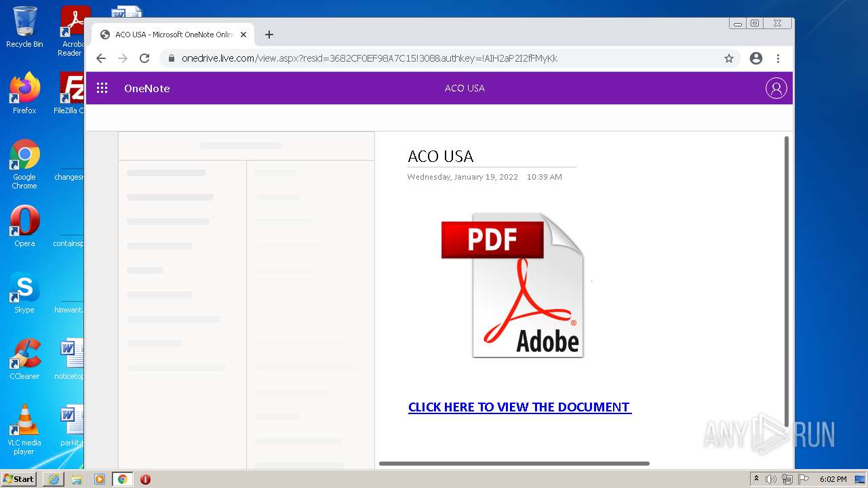
Task: Show hidden system tray icons
Action: 756,479
